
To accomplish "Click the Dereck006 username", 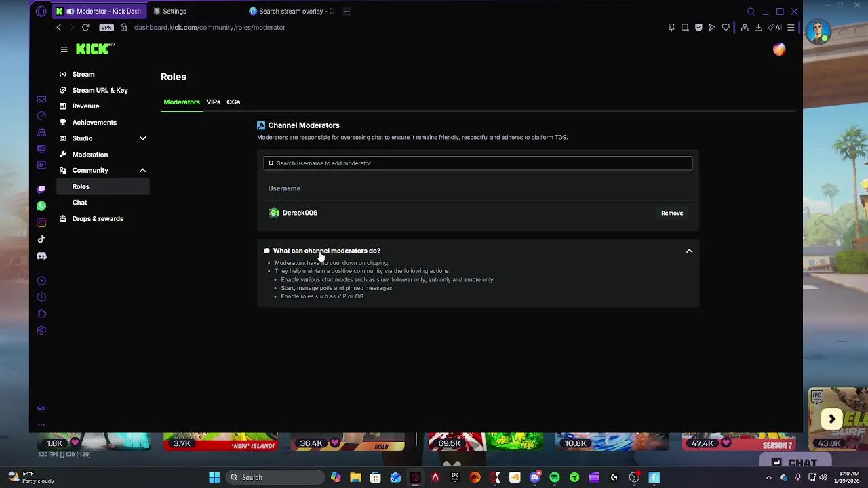I will pyautogui.click(x=300, y=213).
